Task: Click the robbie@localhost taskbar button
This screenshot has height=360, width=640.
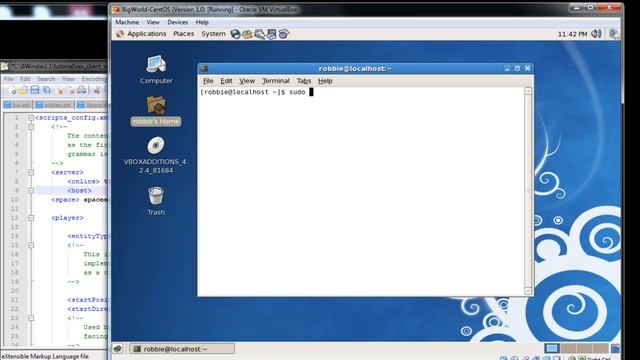Action: click(x=182, y=349)
